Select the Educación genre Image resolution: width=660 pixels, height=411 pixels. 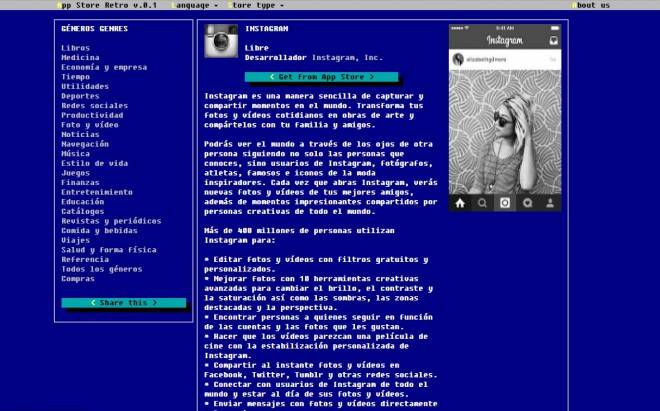point(82,202)
